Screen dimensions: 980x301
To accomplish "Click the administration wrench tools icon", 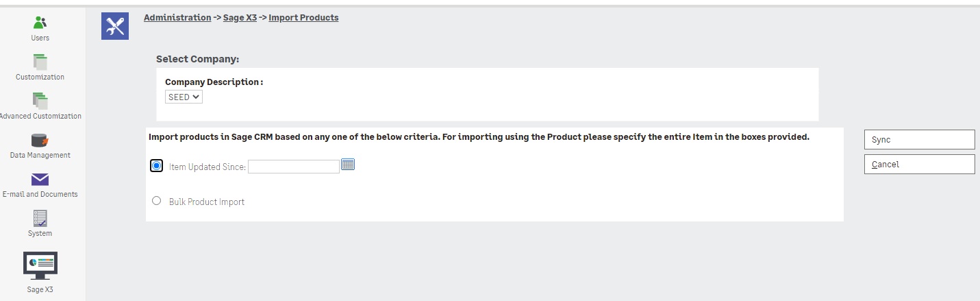I will [x=115, y=26].
